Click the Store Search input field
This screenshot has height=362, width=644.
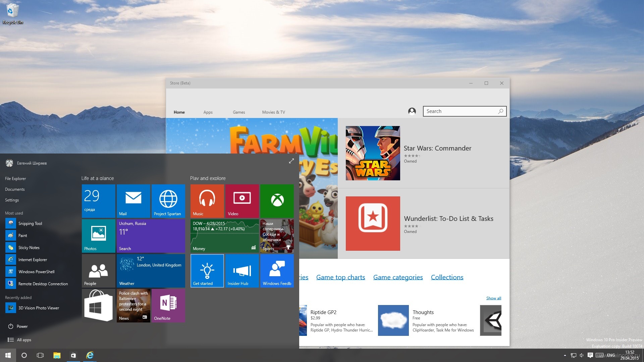pos(465,111)
